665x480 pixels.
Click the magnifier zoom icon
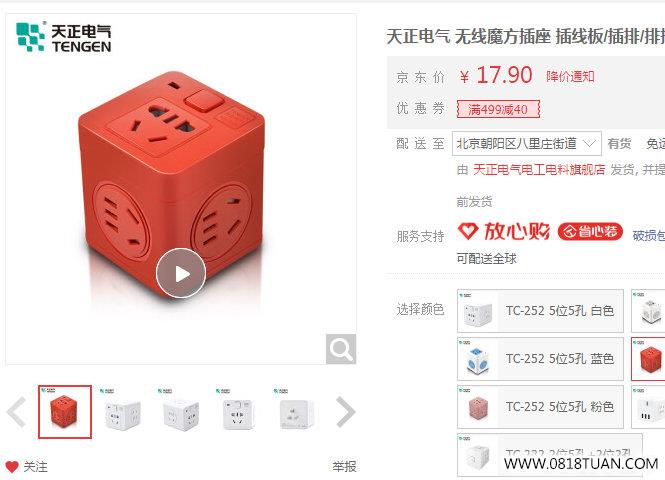[341, 349]
